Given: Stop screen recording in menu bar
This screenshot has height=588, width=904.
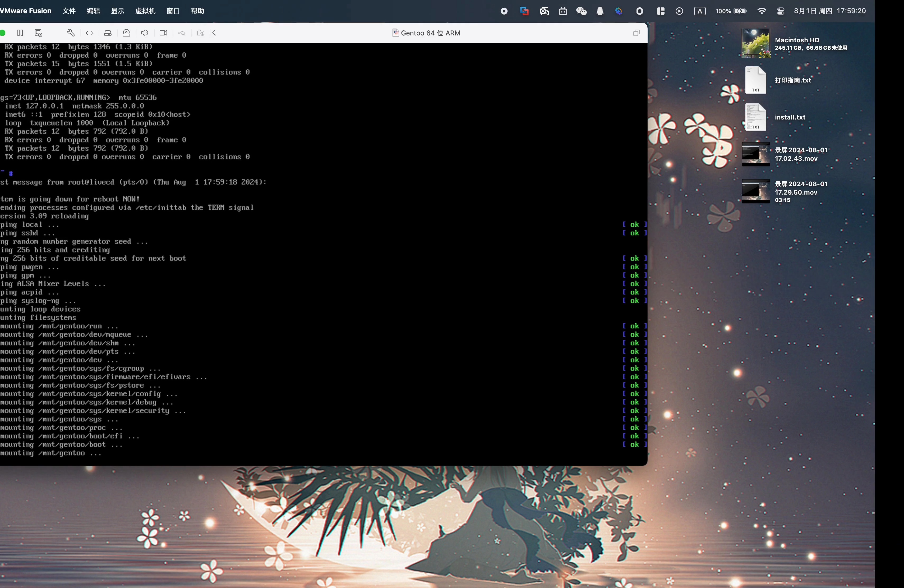Looking at the screenshot, I should tap(504, 11).
